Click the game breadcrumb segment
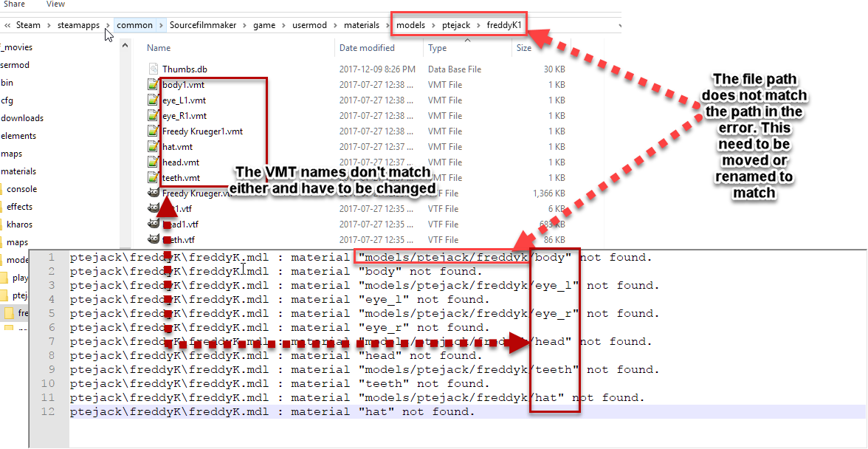Viewport: 868px width, 449px height. point(264,25)
